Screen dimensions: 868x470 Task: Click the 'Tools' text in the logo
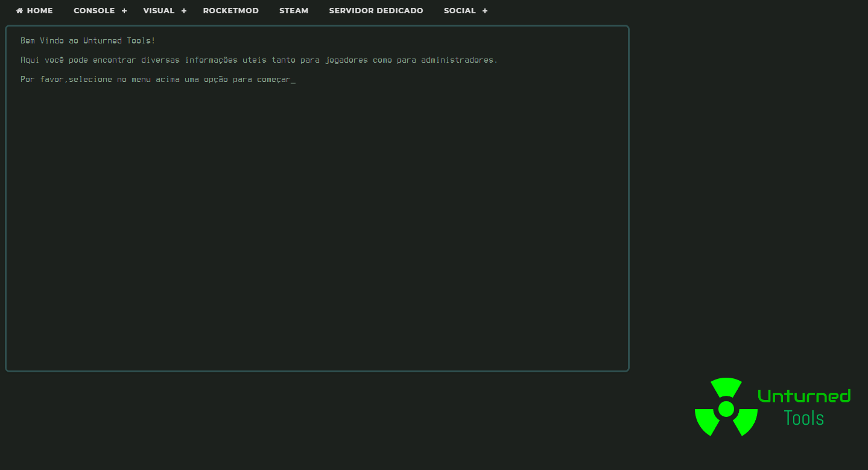pos(803,418)
